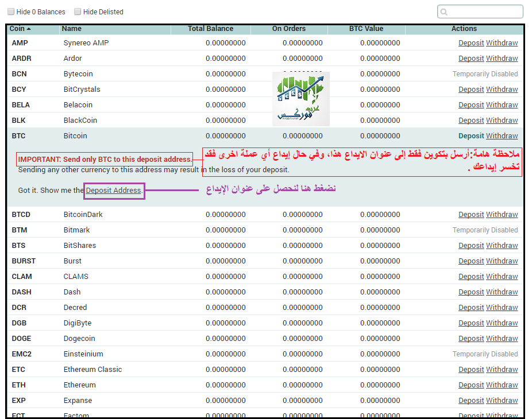This screenshot has height=419, width=532.
Task: Open Withdraw for Ethereum Classic
Action: point(502,370)
